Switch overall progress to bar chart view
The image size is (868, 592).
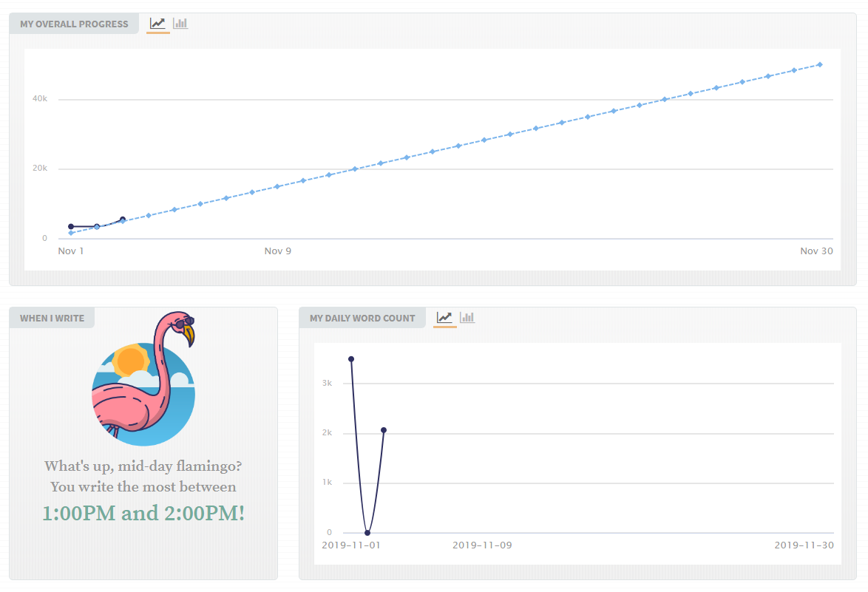pos(180,23)
